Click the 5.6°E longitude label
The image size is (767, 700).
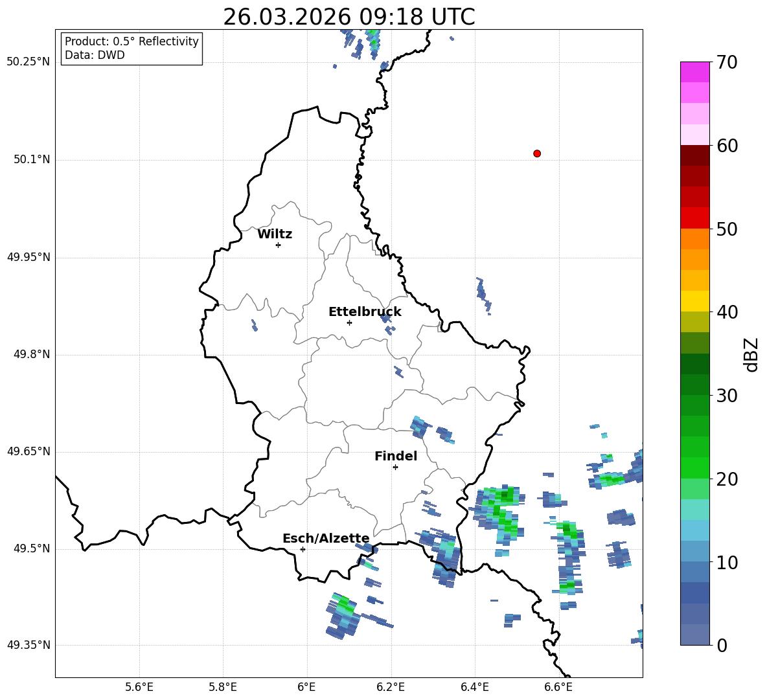(x=139, y=687)
